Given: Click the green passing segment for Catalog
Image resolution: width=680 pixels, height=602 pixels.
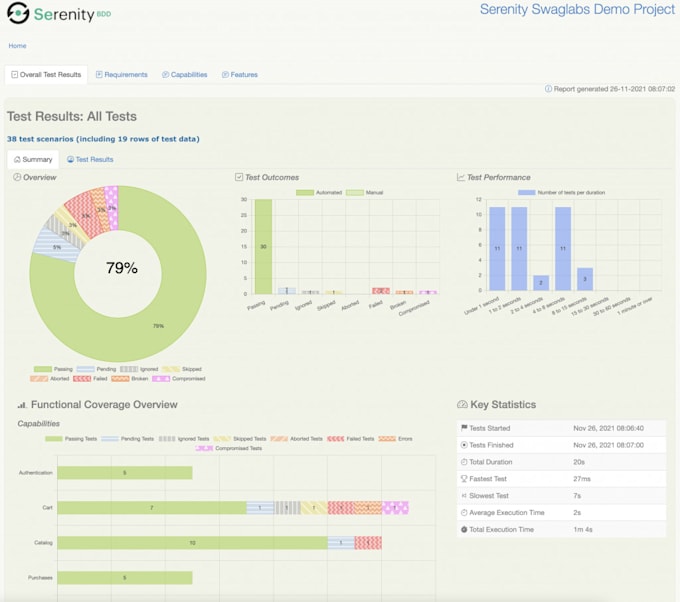Looking at the screenshot, I should pyautogui.click(x=192, y=543).
